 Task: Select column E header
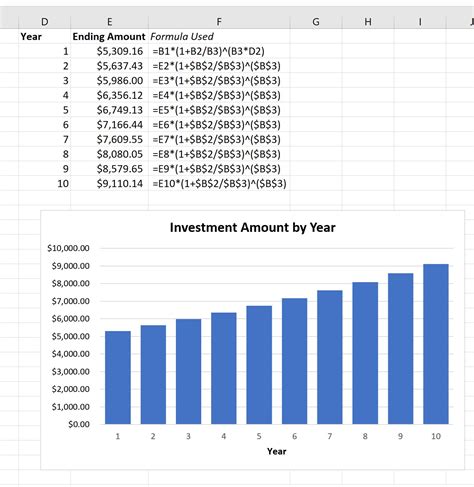pos(109,22)
